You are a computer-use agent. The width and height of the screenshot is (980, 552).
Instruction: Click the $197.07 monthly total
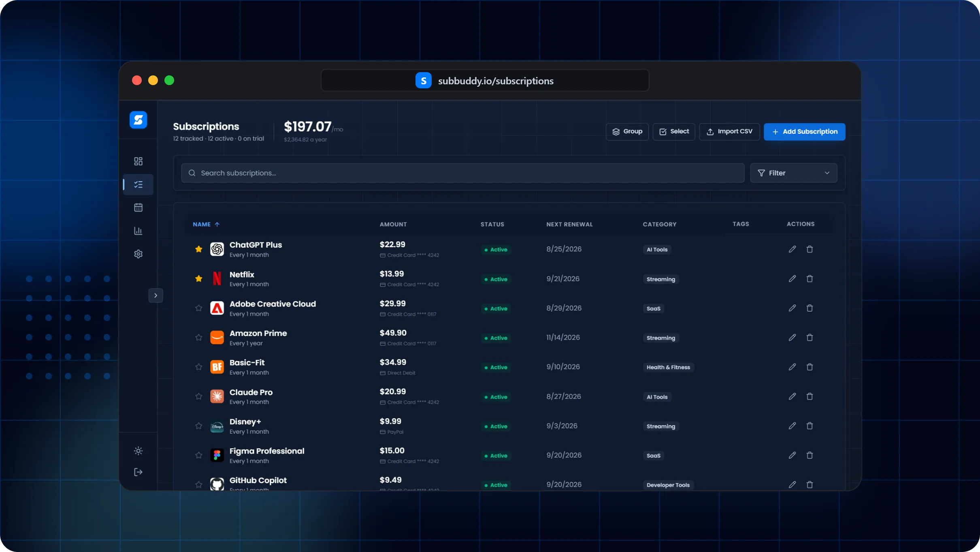(308, 127)
